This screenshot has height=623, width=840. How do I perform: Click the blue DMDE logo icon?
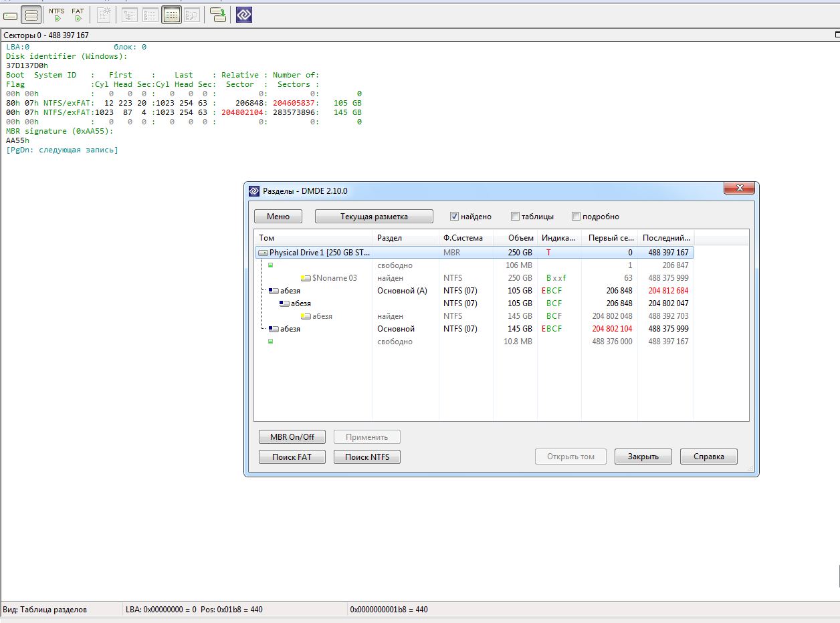244,15
